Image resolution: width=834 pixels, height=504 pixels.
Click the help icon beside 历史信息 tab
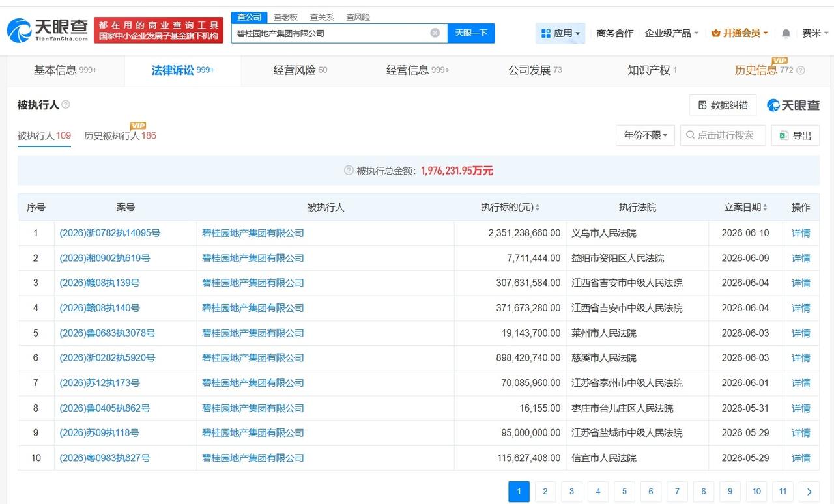801,70
